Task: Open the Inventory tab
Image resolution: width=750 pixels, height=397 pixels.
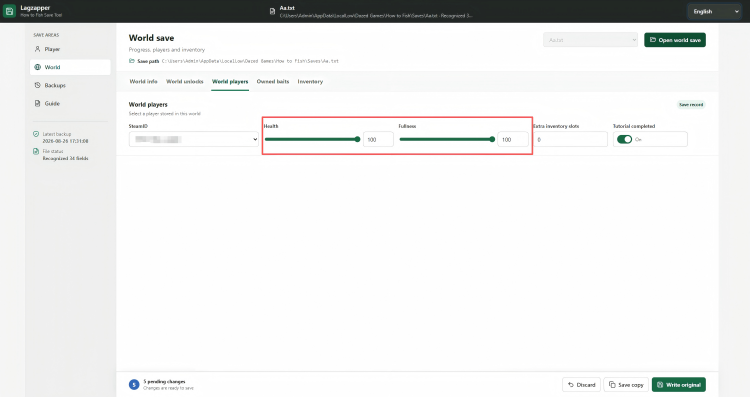Action: 310,81
